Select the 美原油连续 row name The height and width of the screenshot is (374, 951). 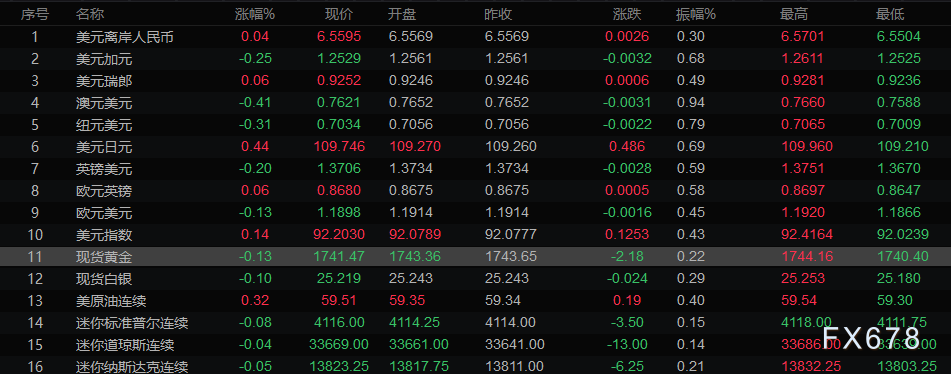coord(111,301)
